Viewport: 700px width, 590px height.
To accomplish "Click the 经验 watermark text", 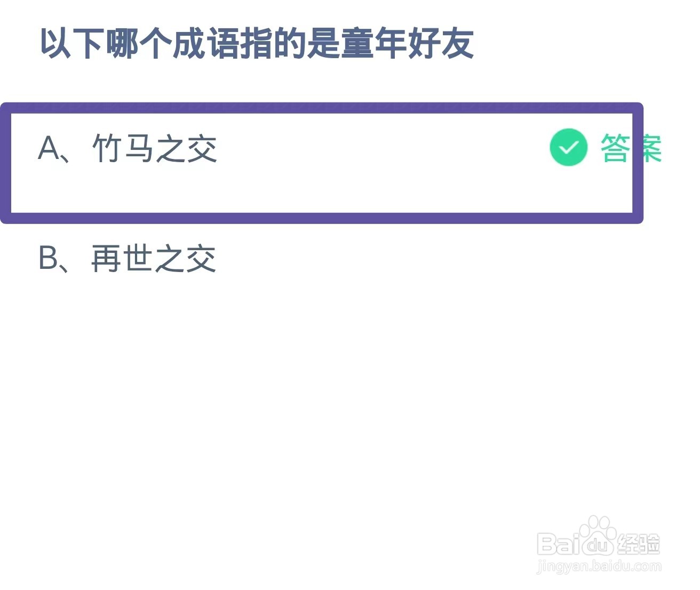I will [x=639, y=544].
